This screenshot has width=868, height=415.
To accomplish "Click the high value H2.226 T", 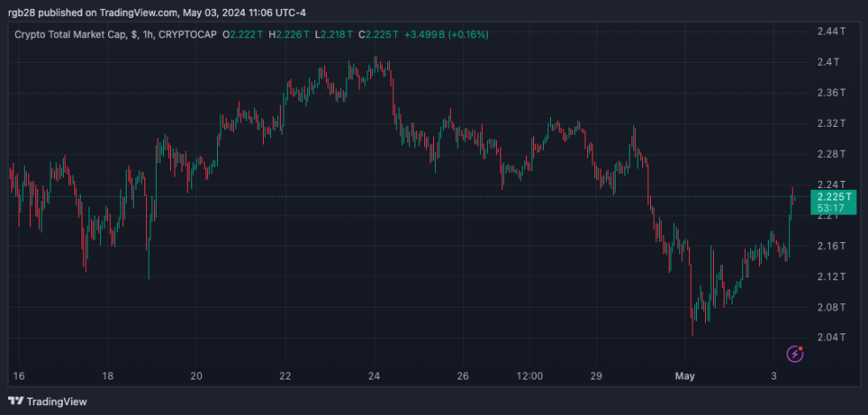I will [x=289, y=35].
